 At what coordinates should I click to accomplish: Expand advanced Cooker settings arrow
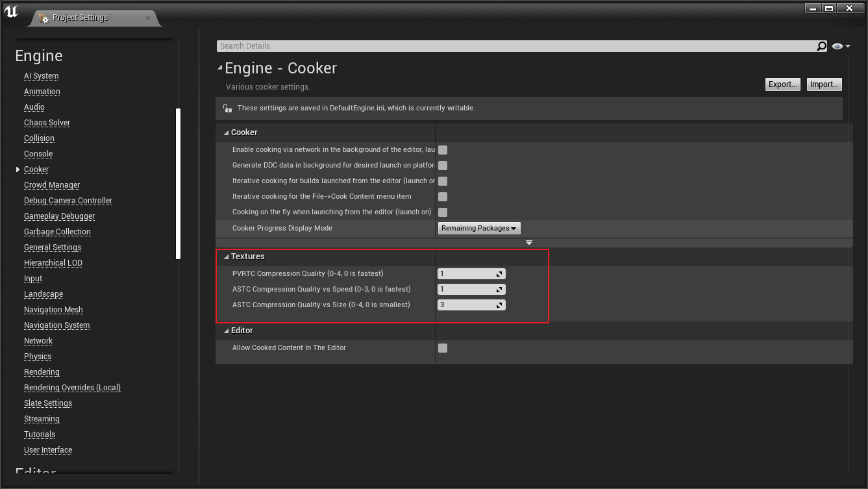point(529,243)
